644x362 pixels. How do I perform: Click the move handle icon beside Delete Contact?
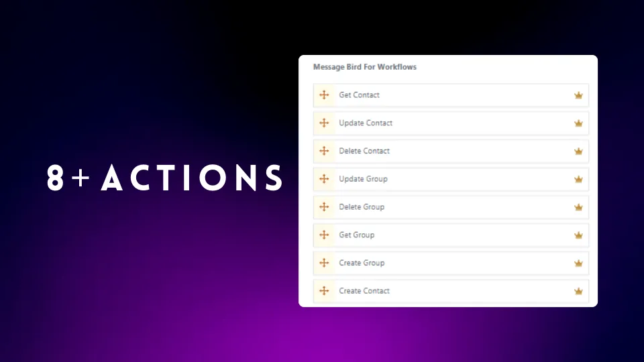tap(324, 151)
